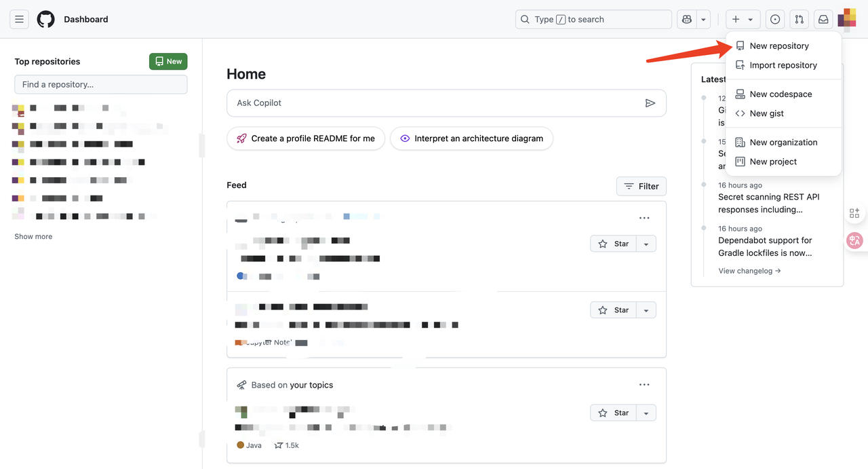Open the View changelog link

coord(749,271)
